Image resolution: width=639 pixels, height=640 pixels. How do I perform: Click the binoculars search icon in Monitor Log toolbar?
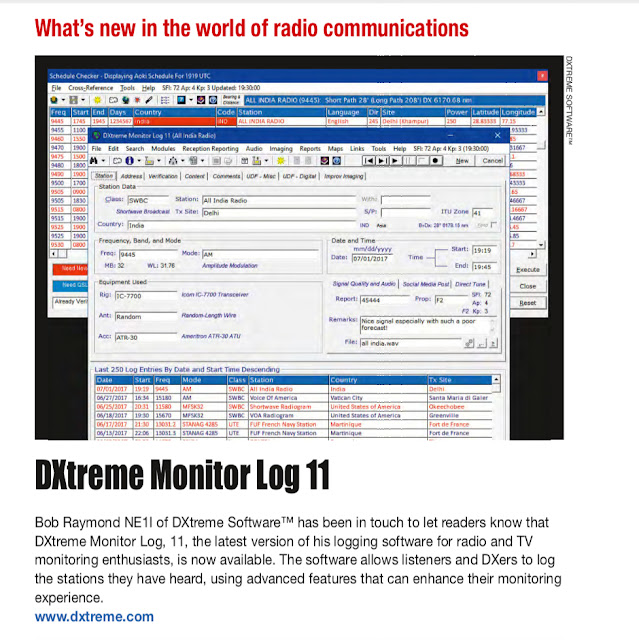(x=94, y=161)
